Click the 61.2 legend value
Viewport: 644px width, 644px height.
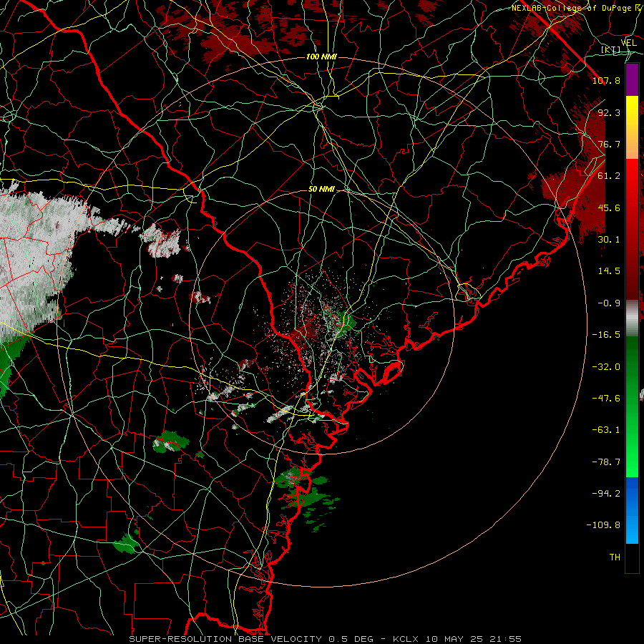(609, 176)
